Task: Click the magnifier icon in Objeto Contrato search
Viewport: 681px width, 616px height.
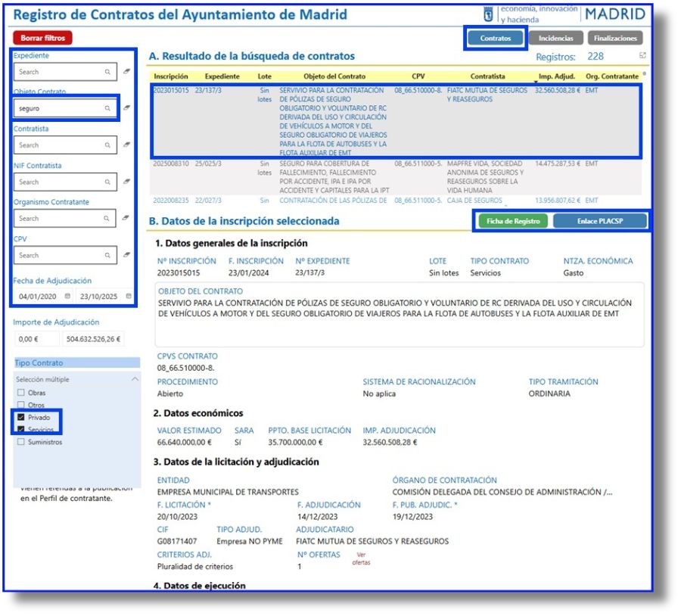Action: [107, 108]
